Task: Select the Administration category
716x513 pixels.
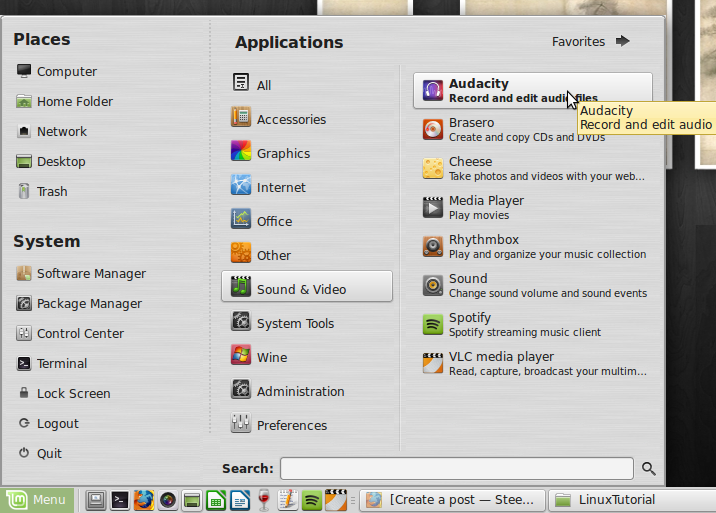Action: (307, 389)
